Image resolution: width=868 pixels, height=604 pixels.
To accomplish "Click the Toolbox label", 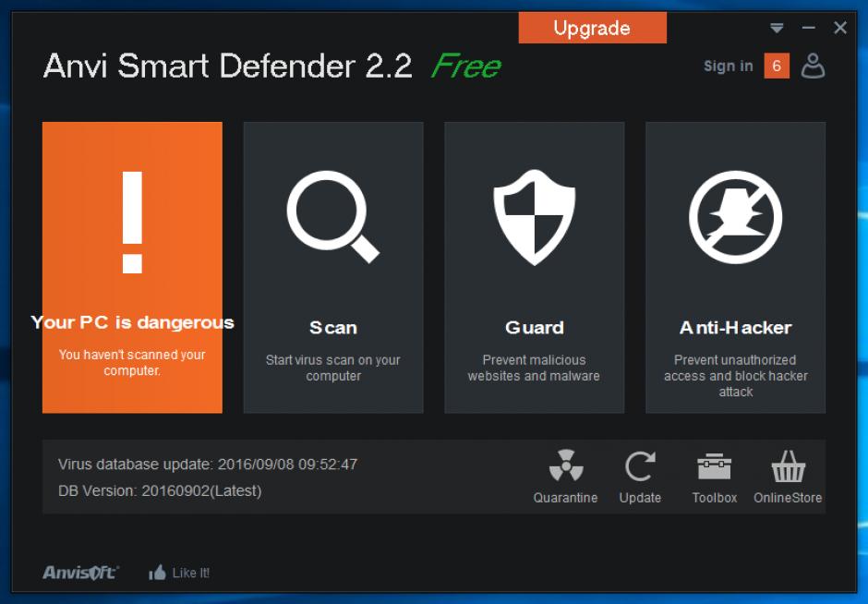I will 714,498.
